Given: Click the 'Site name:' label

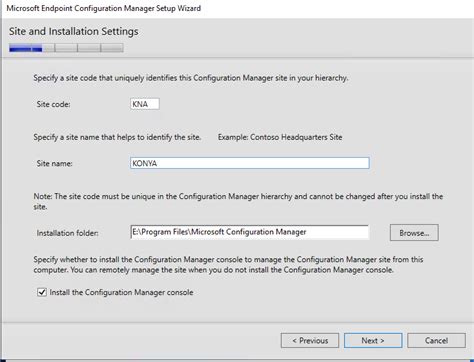Looking at the screenshot, I should tap(54, 163).
